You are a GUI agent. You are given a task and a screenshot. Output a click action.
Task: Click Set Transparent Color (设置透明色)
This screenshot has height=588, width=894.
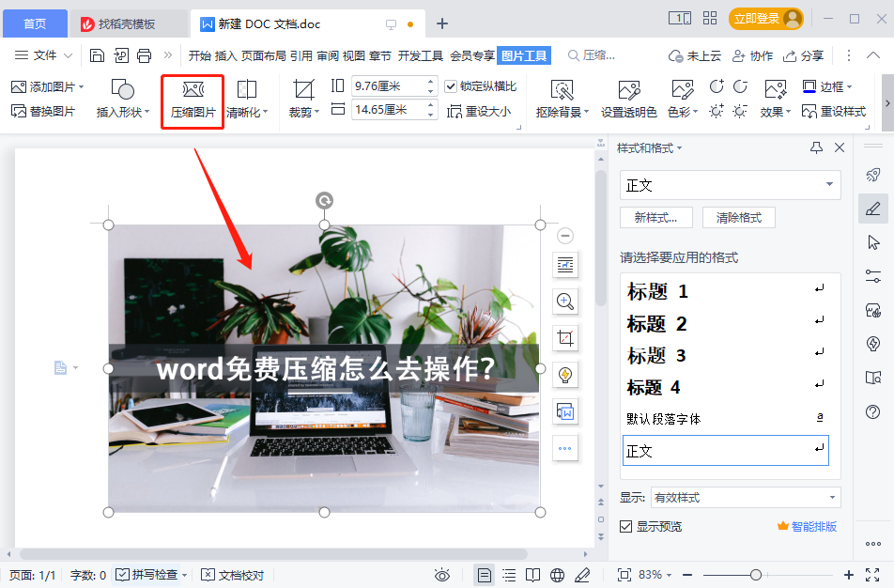click(x=629, y=99)
